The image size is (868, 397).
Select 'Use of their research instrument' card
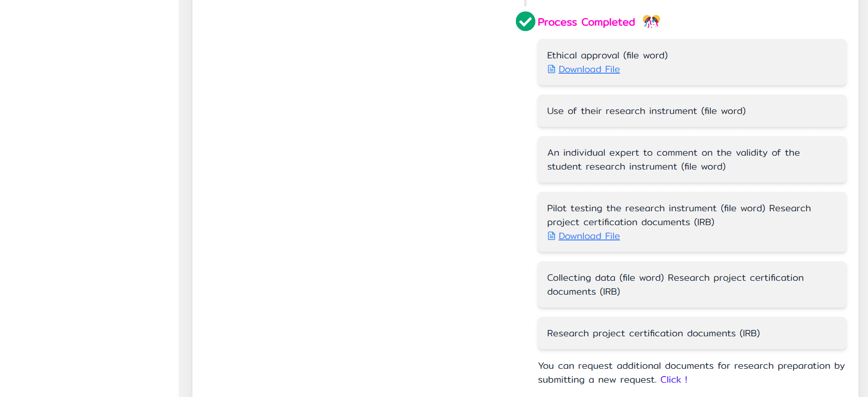[x=692, y=111]
